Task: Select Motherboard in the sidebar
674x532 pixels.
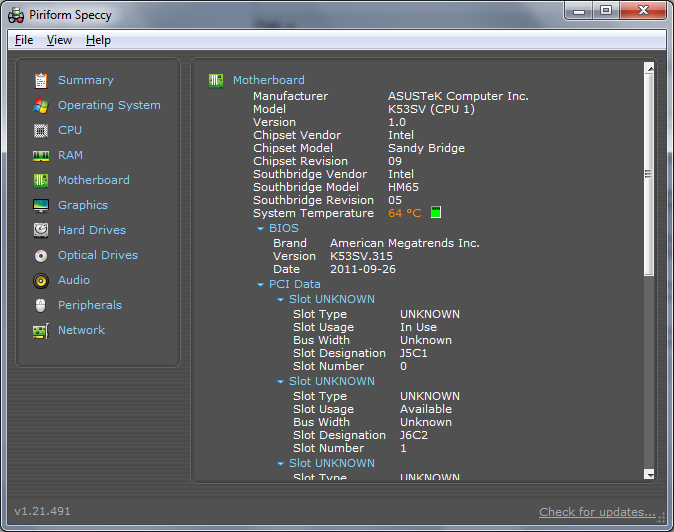Action: click(94, 180)
